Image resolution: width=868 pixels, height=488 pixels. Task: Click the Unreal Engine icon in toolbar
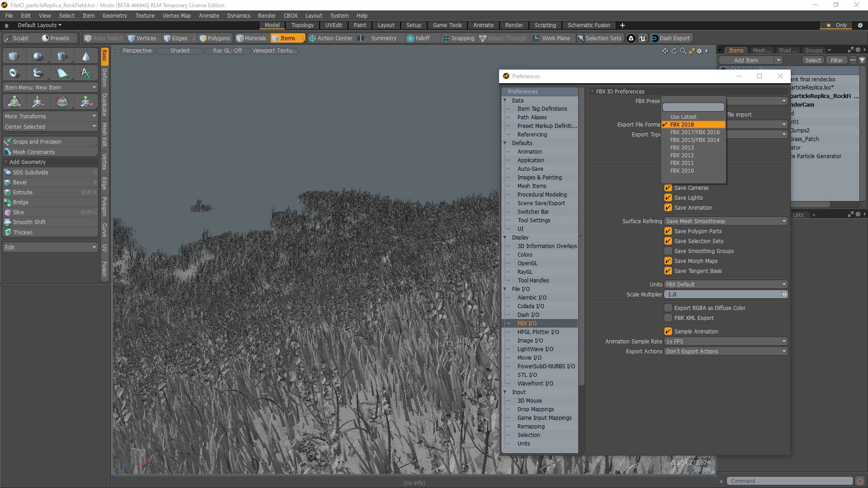(x=642, y=38)
